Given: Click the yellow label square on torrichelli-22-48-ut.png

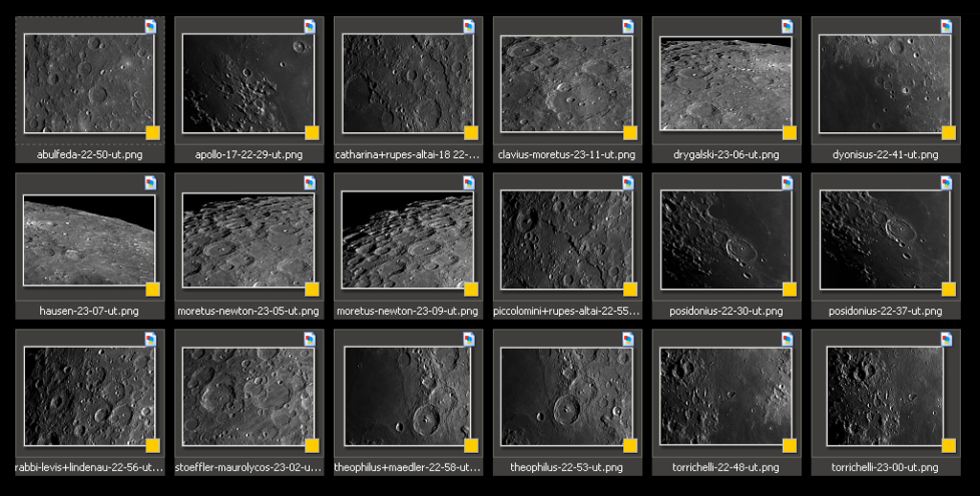Looking at the screenshot, I should (x=790, y=445).
